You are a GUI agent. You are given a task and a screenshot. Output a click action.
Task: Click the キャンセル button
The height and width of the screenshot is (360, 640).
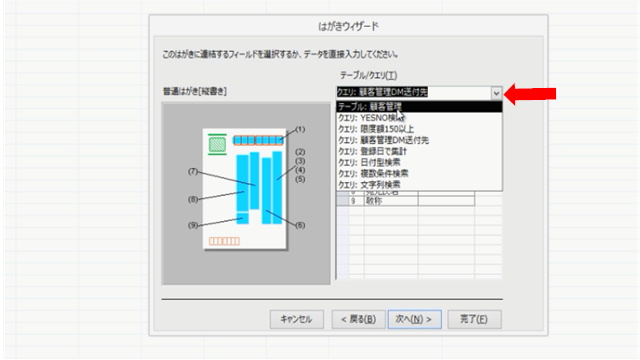[297, 319]
